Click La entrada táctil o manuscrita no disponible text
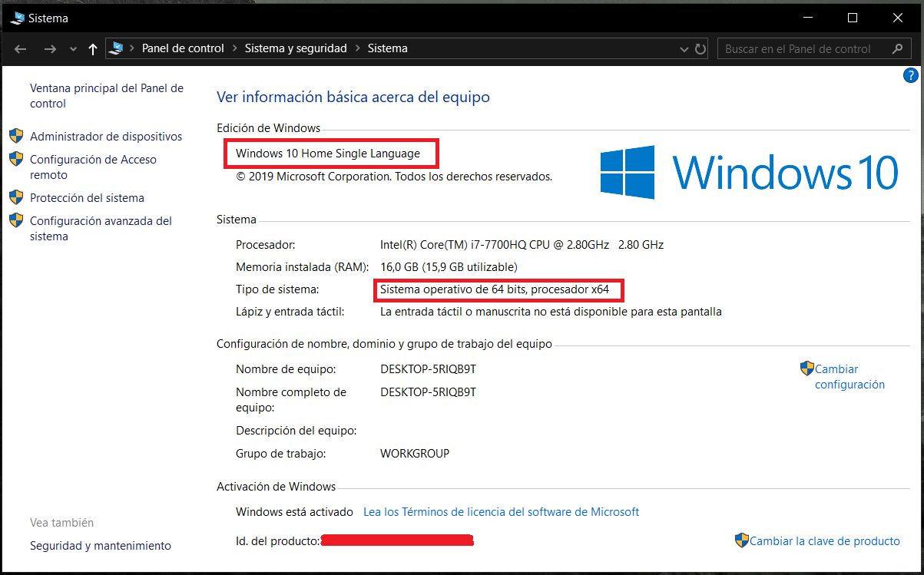This screenshot has width=924, height=575. pyautogui.click(x=551, y=312)
